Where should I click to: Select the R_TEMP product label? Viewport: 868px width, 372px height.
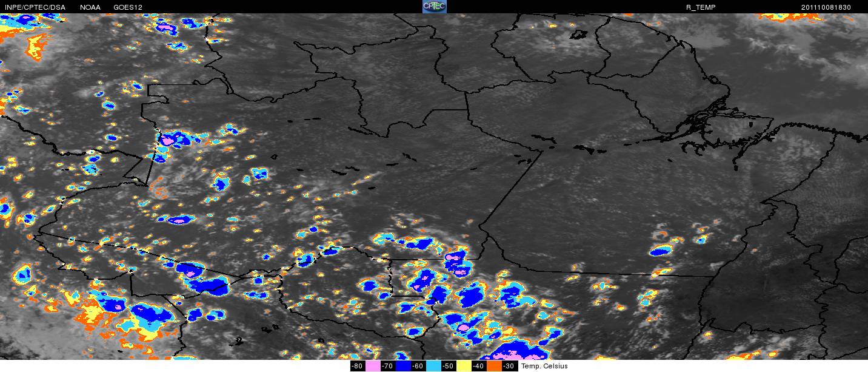click(x=699, y=7)
